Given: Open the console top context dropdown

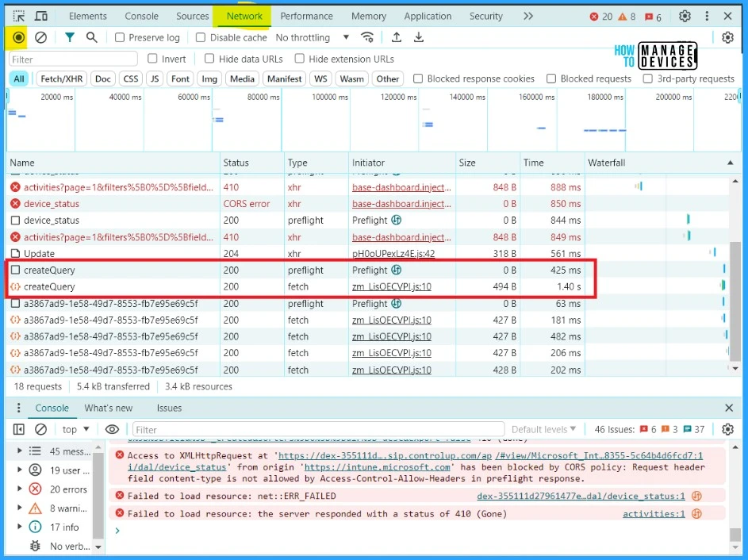Looking at the screenshot, I should tap(75, 429).
